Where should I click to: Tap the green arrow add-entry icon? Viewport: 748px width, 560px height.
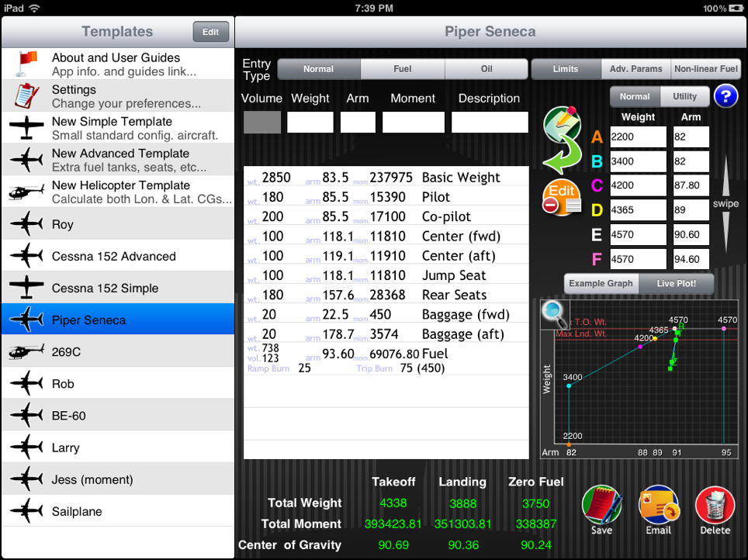pyautogui.click(x=563, y=140)
